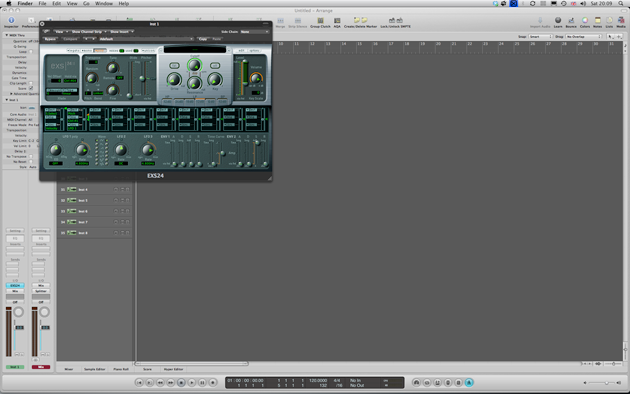Toggle the mono mode button in EXS24
This screenshot has width=630, height=394.
pos(87,51)
